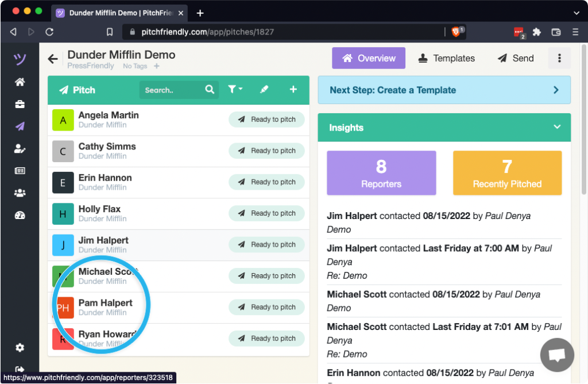
Task: Open the home icon in left sidebar
Action: click(20, 82)
